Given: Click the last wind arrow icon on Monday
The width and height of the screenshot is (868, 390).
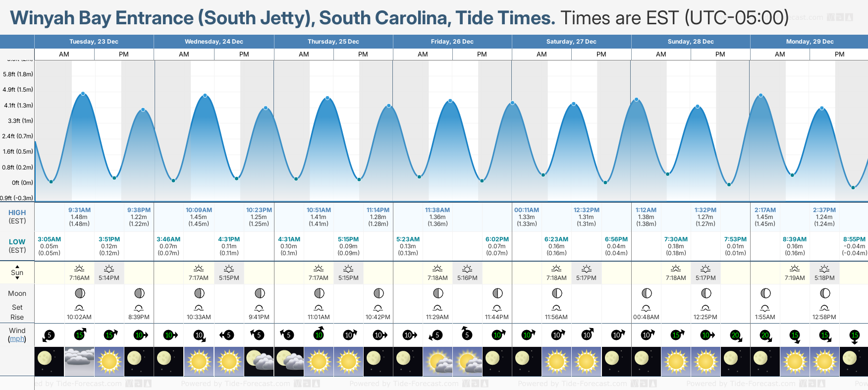Looking at the screenshot, I should tap(854, 335).
